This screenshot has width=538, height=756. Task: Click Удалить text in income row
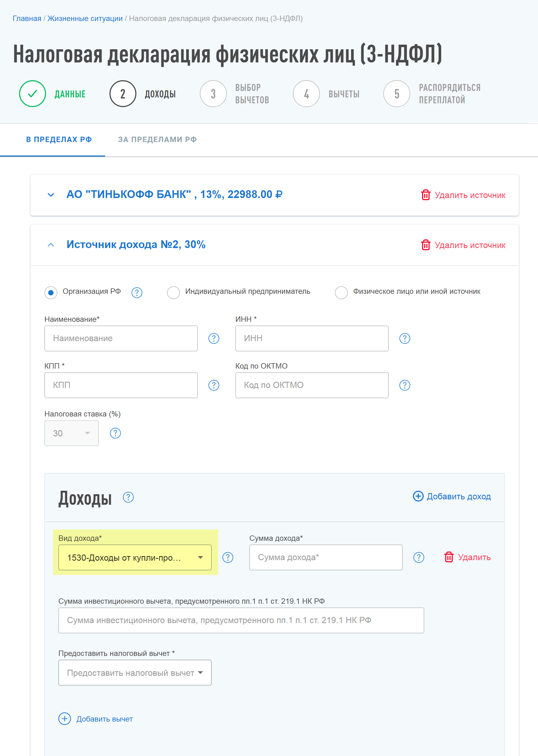(x=474, y=557)
